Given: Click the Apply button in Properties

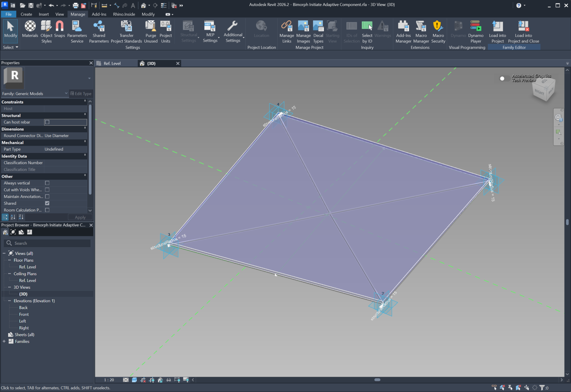Looking at the screenshot, I should (80, 217).
